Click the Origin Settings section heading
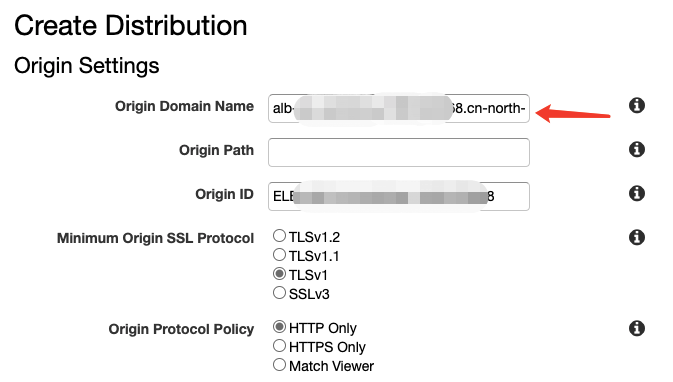The image size is (673, 382). (87, 66)
